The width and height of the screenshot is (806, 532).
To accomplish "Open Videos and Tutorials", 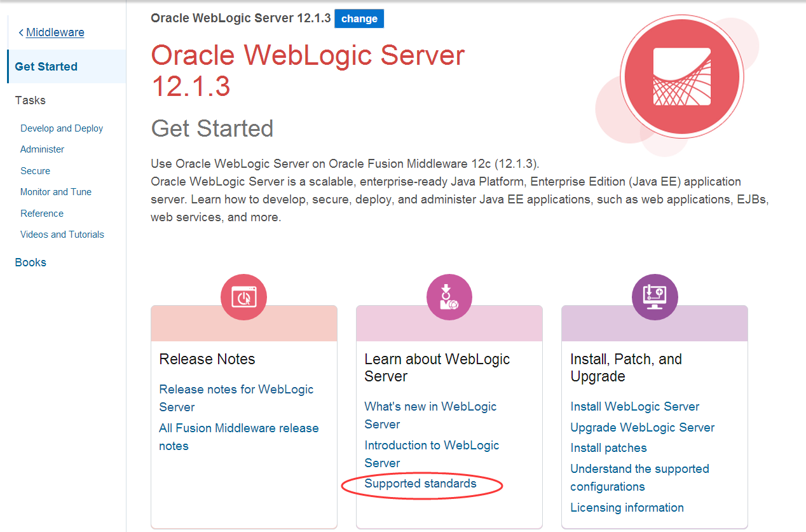I will coord(62,235).
